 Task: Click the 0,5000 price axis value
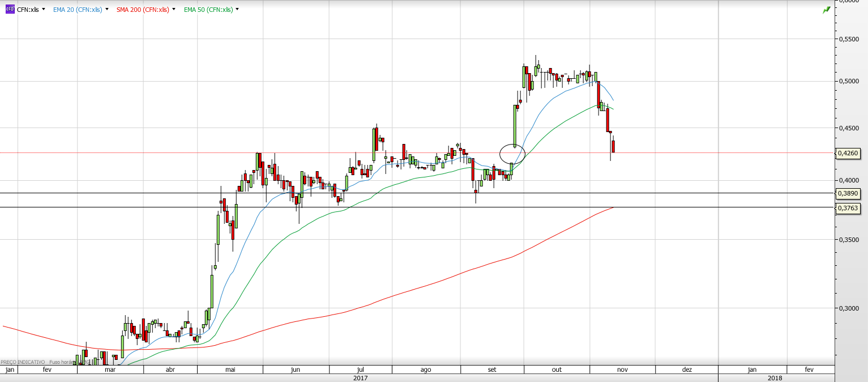[848, 81]
